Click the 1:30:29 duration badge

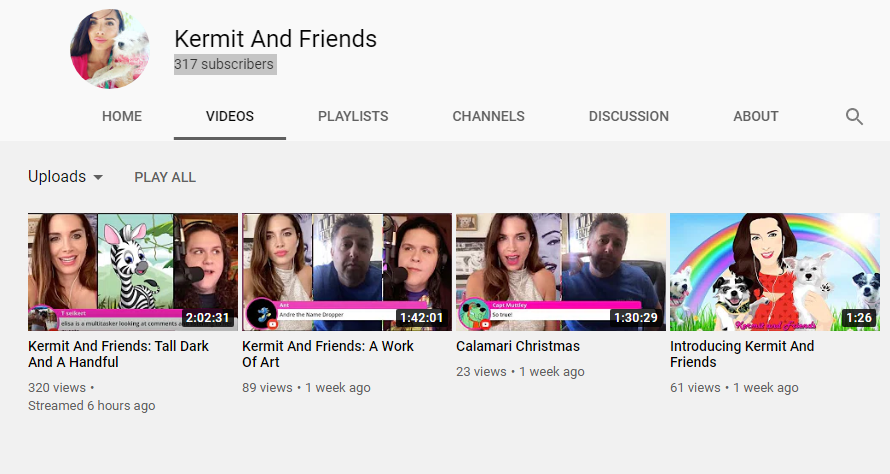[636, 318]
